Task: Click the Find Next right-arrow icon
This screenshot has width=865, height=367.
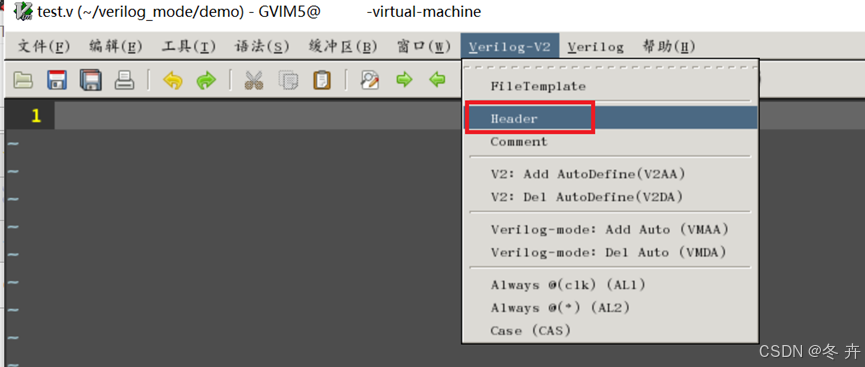Action: tap(404, 80)
